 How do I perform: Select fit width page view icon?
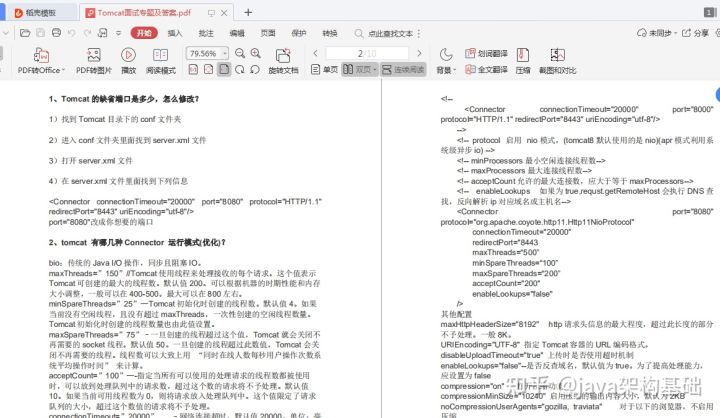point(208,69)
